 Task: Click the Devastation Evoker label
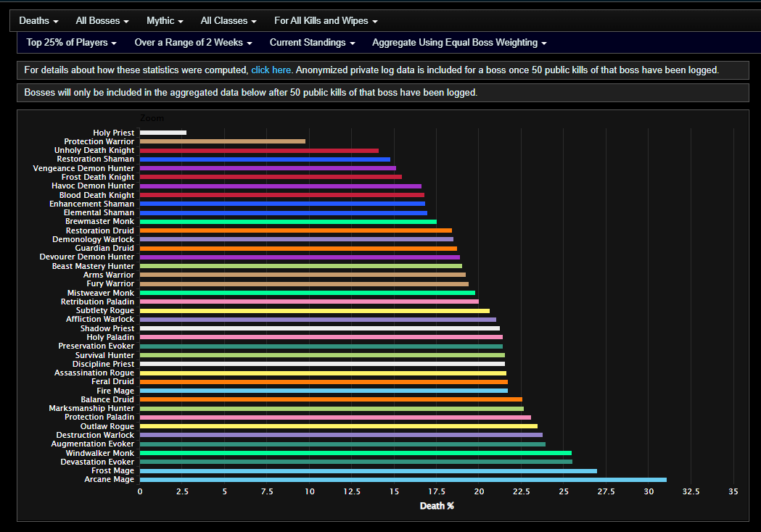click(97, 462)
